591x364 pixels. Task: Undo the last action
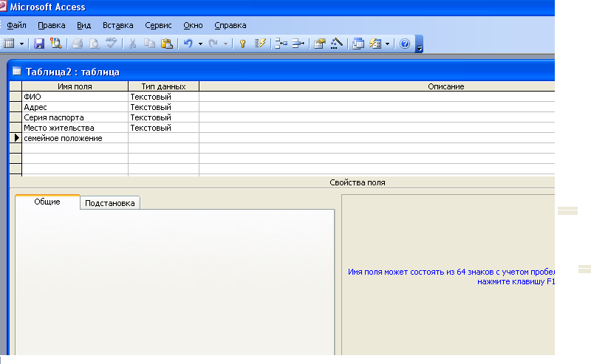(x=188, y=44)
